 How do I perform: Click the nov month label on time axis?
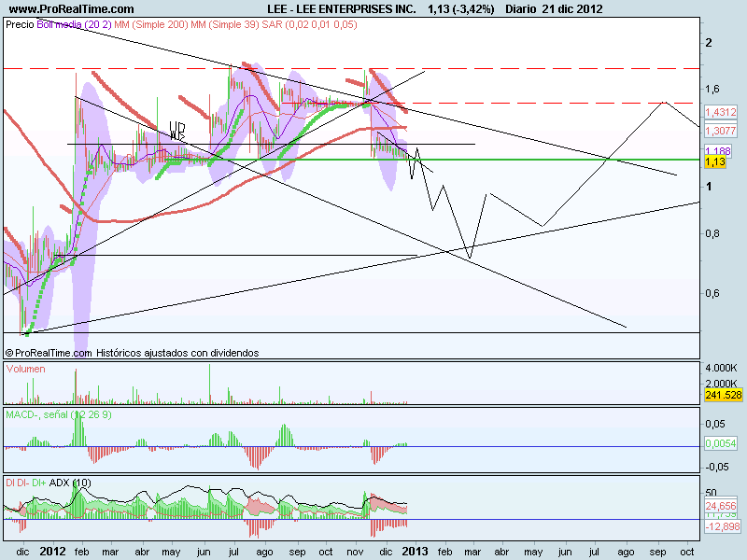point(355,552)
